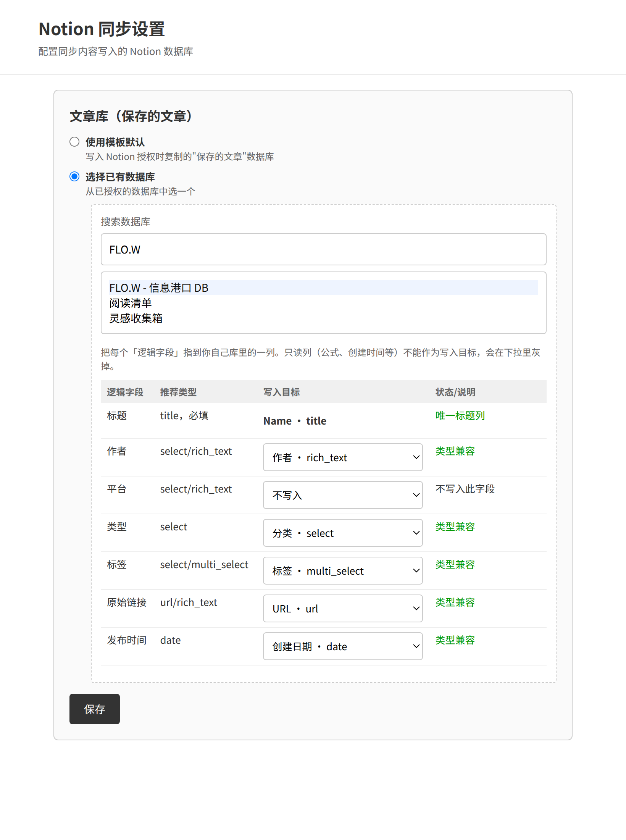Click the 唯一标题列 status text
This screenshot has height=840, width=626.
click(460, 415)
